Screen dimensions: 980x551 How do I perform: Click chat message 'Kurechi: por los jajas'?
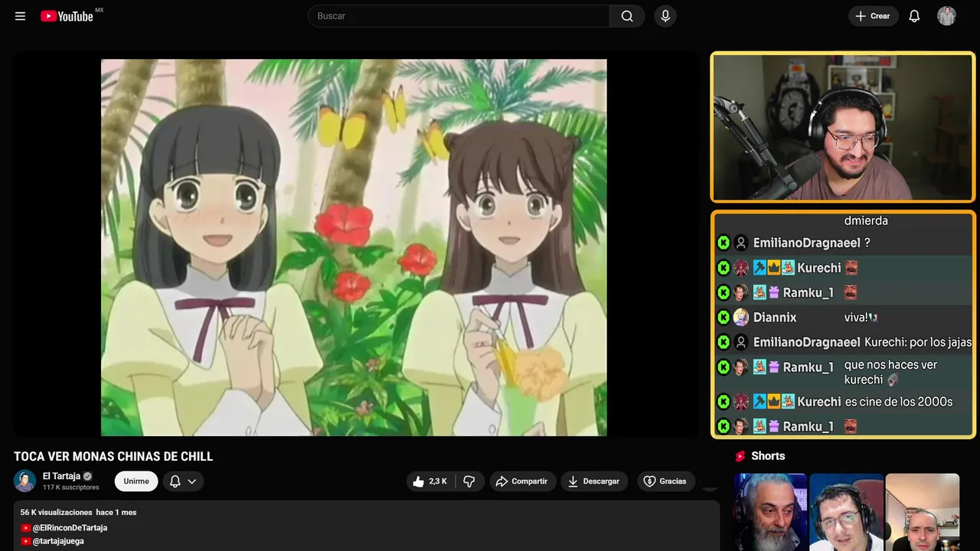(918, 342)
